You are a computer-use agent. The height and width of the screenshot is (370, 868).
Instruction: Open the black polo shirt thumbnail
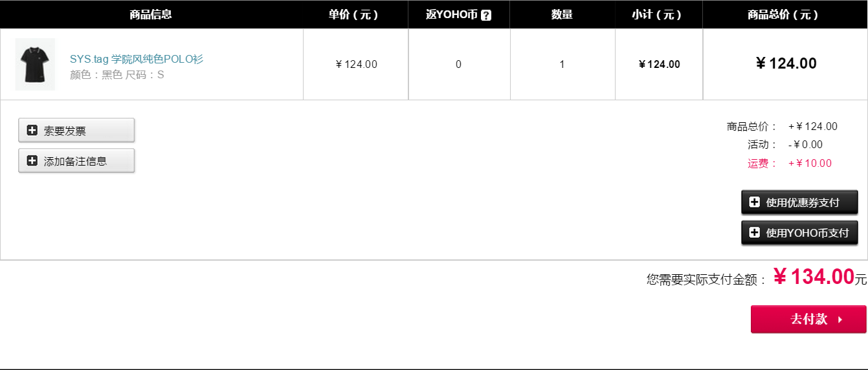tap(35, 64)
